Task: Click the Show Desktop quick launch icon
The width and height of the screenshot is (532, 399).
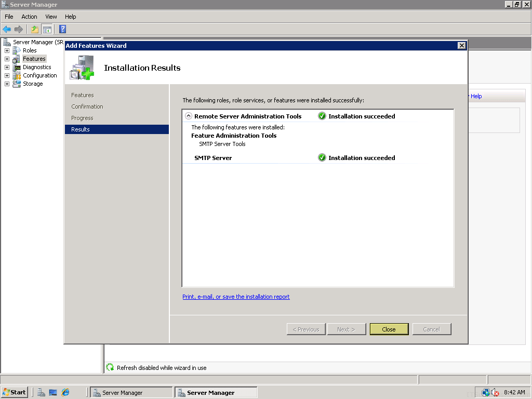Action: [x=53, y=393]
